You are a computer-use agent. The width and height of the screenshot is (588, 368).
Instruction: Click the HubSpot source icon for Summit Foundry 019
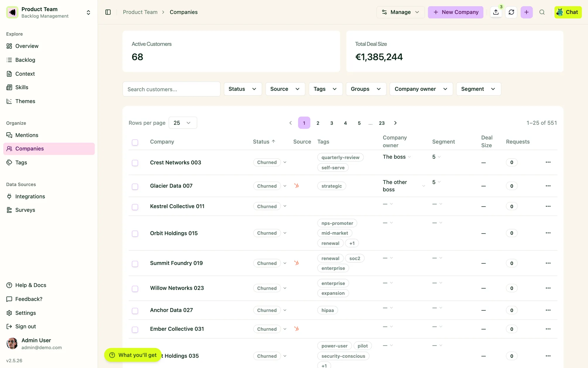coord(296,263)
